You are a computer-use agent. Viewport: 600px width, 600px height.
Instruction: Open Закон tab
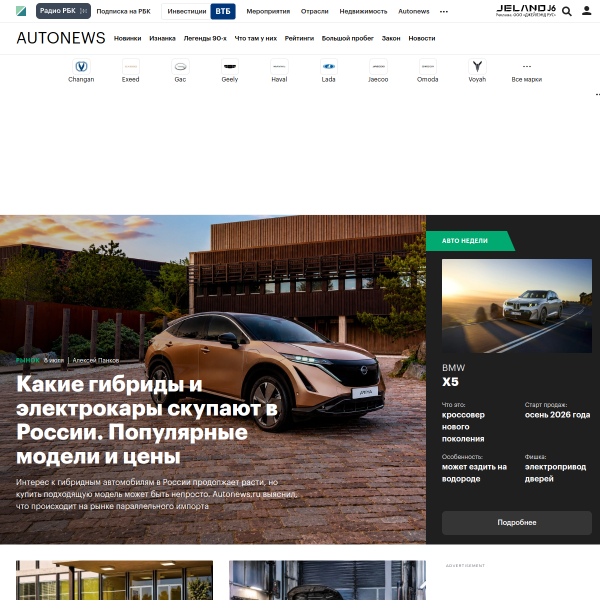click(x=391, y=38)
